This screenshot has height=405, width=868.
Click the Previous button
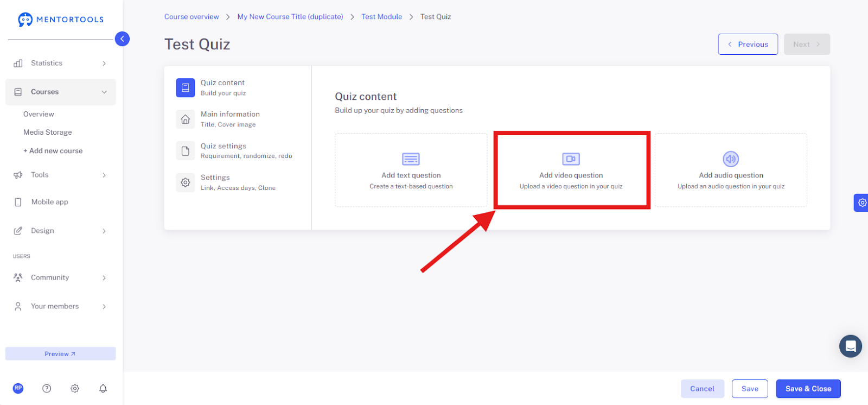[748, 44]
